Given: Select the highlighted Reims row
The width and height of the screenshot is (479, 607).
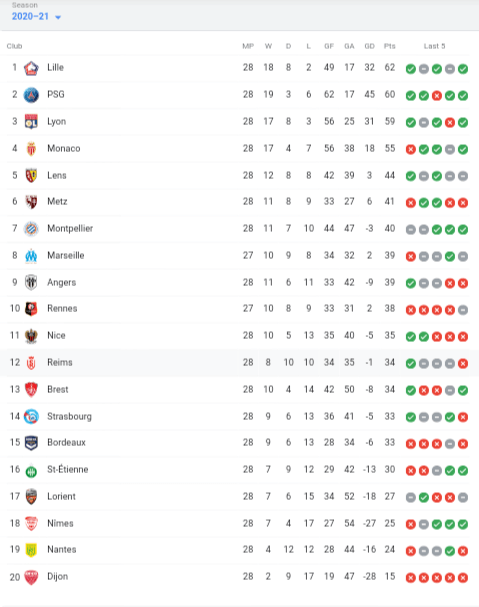Looking at the screenshot, I should point(239,363).
